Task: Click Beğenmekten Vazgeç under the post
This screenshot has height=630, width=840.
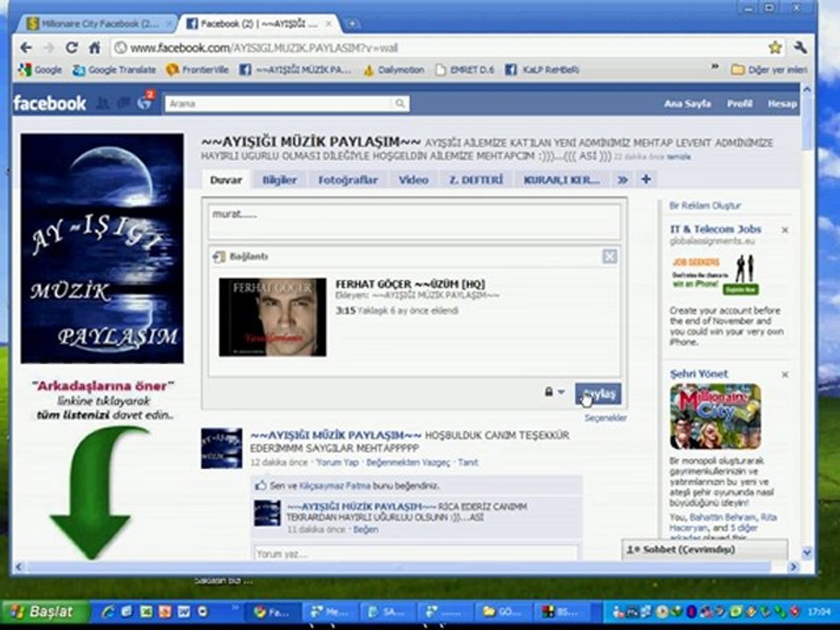Action: click(x=409, y=462)
